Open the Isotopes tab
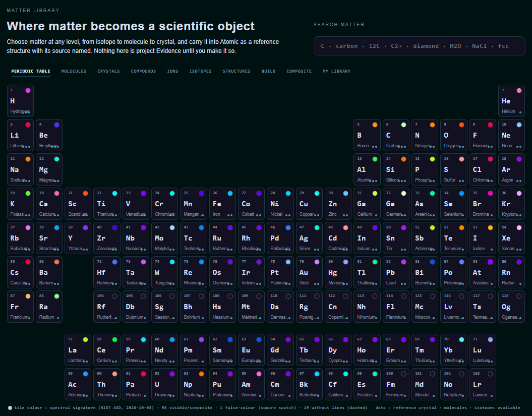This screenshot has height=416, width=532. [200, 71]
